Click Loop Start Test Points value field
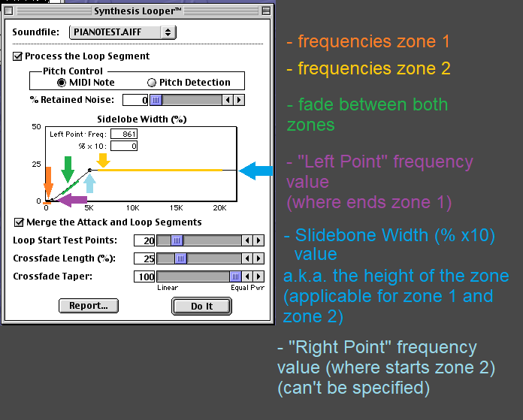523x420 pixels. tap(144, 240)
